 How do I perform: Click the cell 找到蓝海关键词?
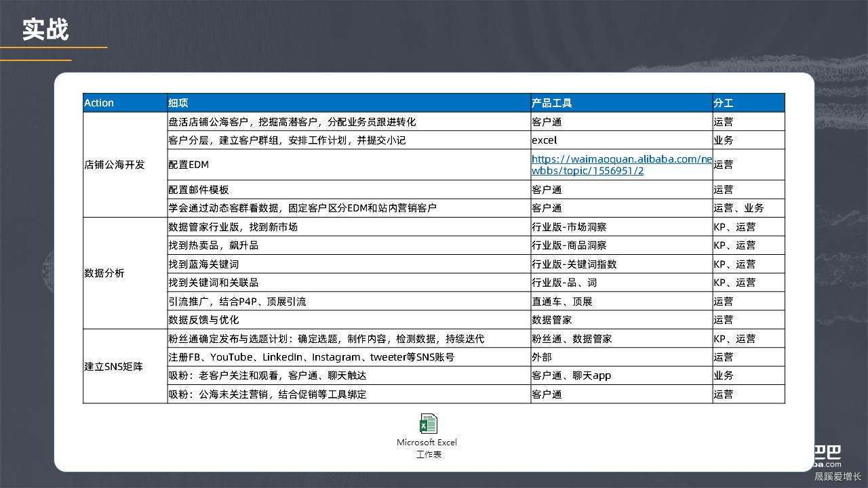click(349, 264)
